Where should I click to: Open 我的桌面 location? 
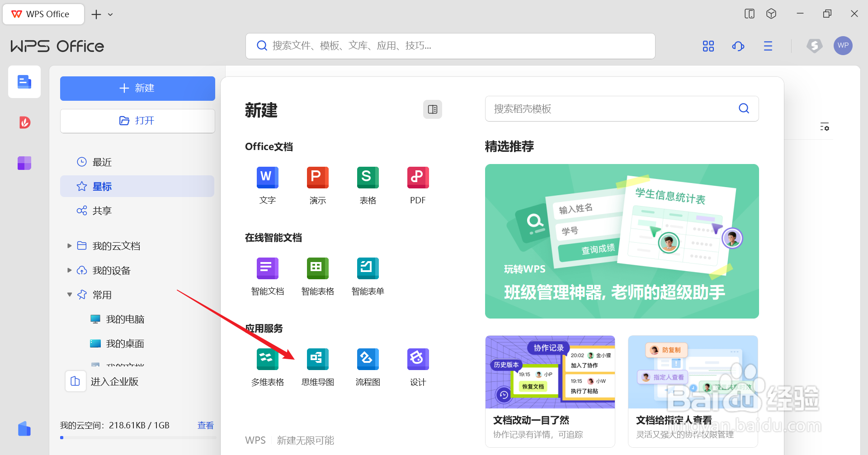click(117, 344)
